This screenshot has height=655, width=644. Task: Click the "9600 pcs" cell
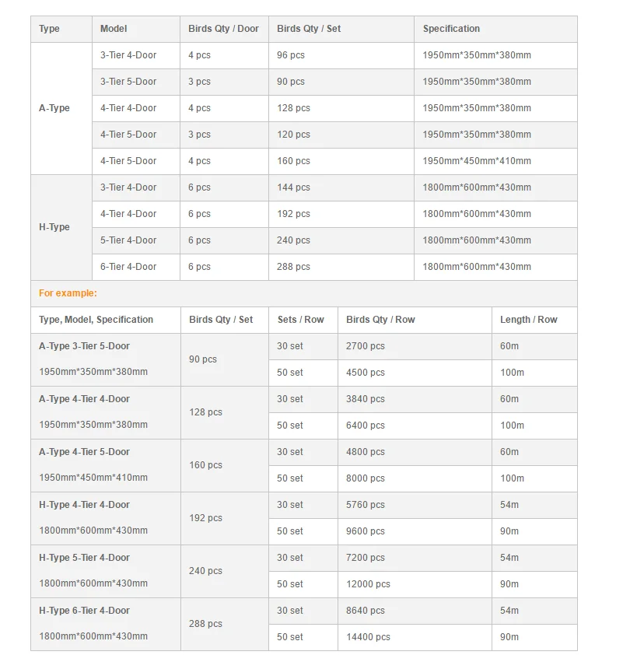coord(365,531)
